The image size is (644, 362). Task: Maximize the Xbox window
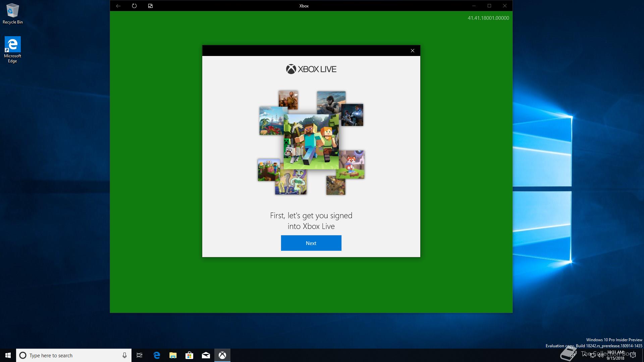(x=489, y=6)
